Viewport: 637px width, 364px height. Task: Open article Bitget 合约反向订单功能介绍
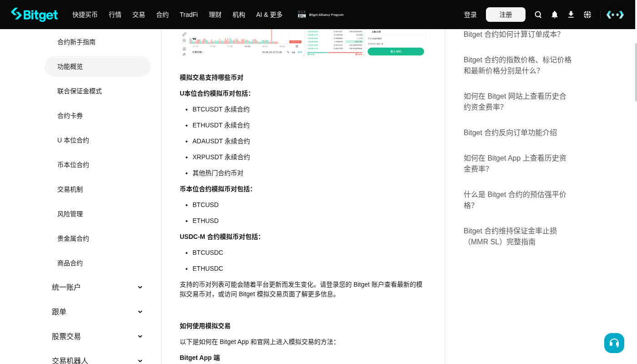pos(510,132)
